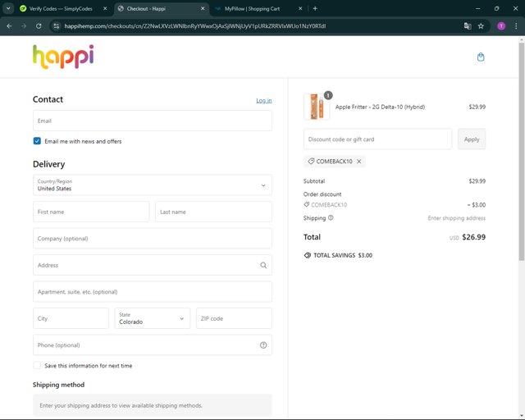Click the page vertical scrollbar
The width and height of the screenshot is (525, 420).
click(x=522, y=151)
